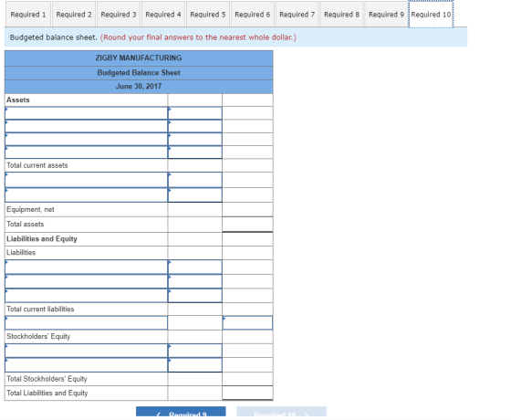
Task: Open second stockholders' equity name dropdown
Action: coord(87,365)
